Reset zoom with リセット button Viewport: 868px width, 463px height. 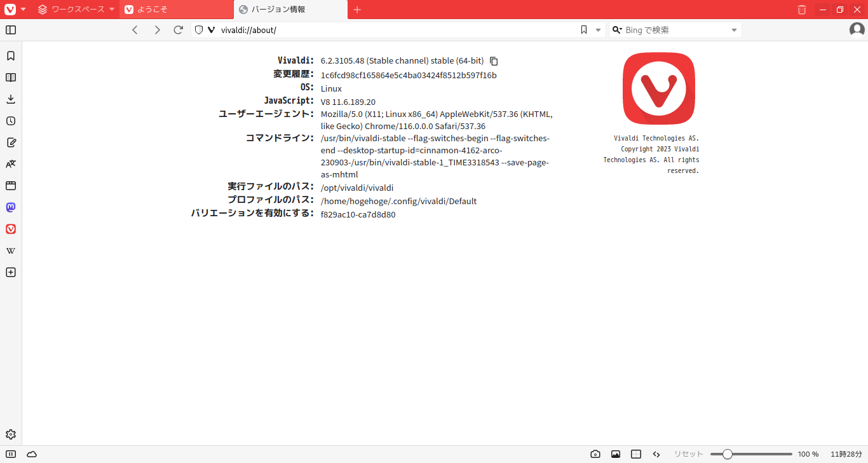tap(689, 454)
